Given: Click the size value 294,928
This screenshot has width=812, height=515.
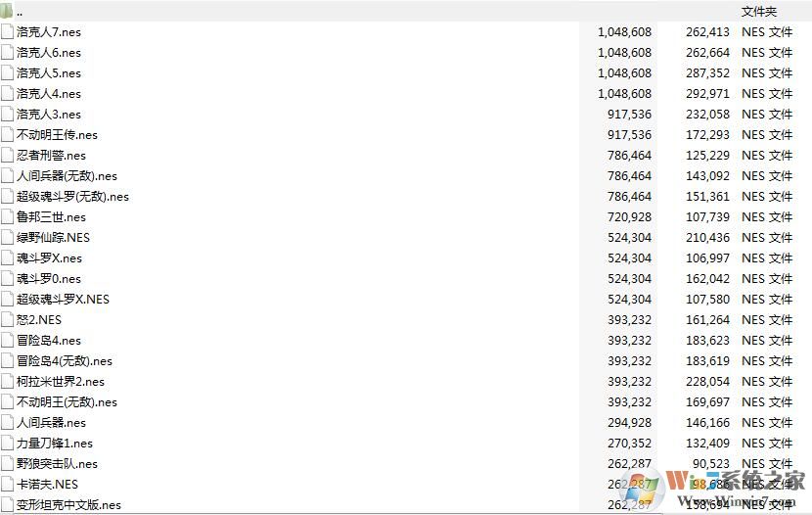Looking at the screenshot, I should 630,422.
